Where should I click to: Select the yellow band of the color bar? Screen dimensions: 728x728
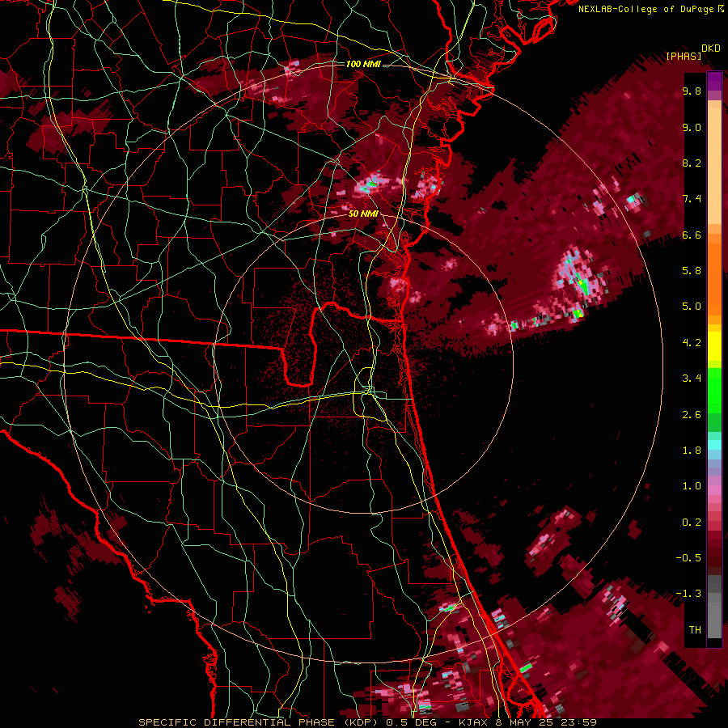click(x=714, y=346)
